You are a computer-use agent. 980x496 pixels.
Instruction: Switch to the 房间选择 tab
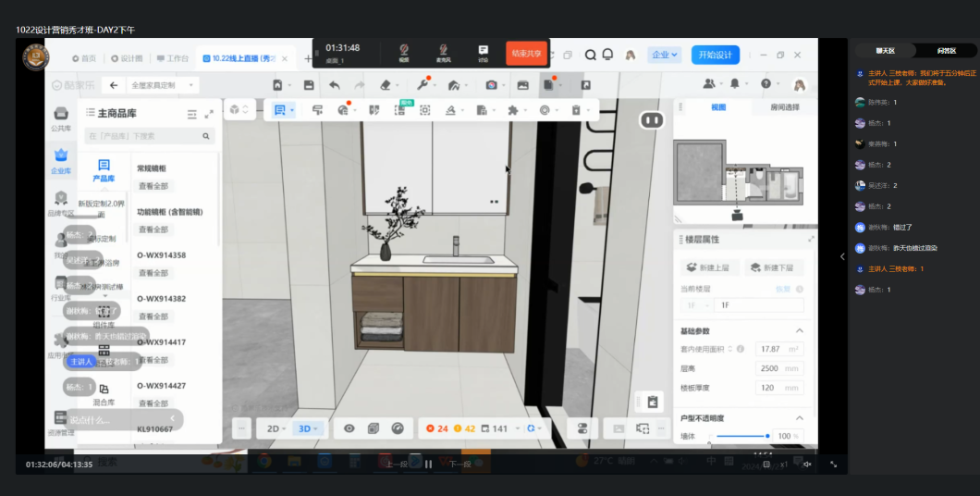785,107
